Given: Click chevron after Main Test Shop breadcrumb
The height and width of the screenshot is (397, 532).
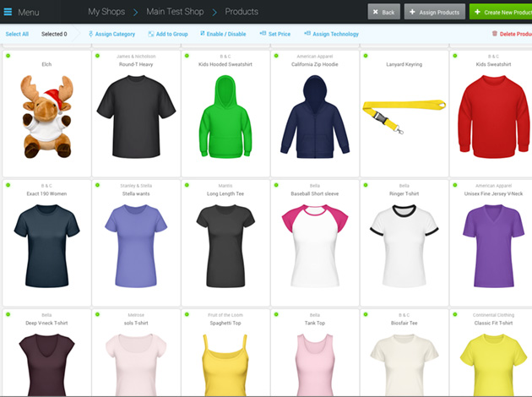Looking at the screenshot, I should [214, 13].
